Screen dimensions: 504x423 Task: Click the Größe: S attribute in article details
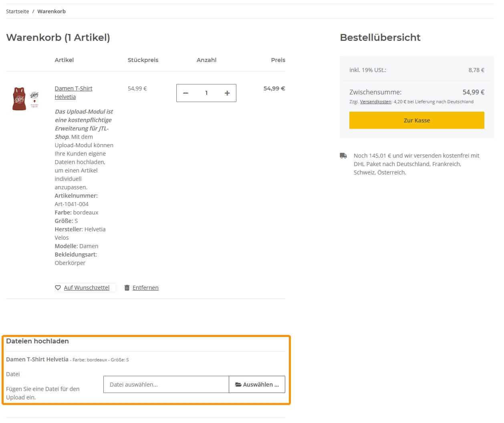[x=67, y=221]
